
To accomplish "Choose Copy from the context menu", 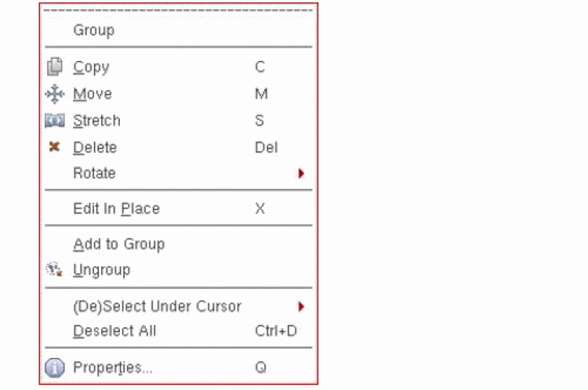I will tap(91, 67).
